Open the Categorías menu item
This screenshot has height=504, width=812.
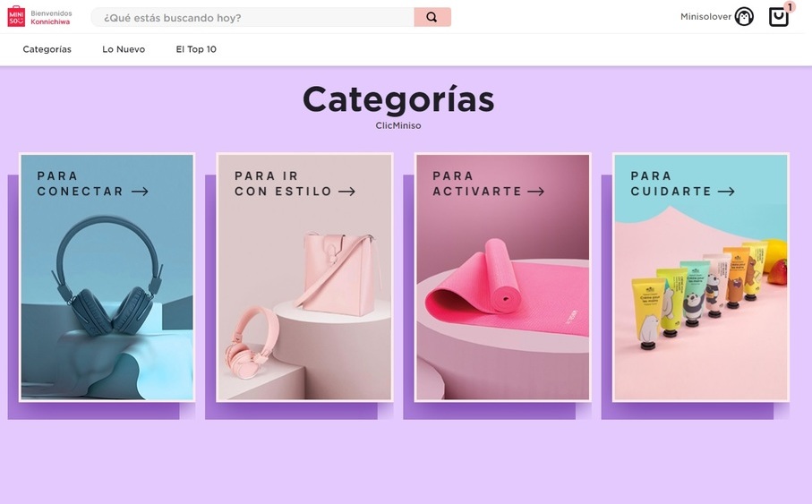(x=47, y=49)
